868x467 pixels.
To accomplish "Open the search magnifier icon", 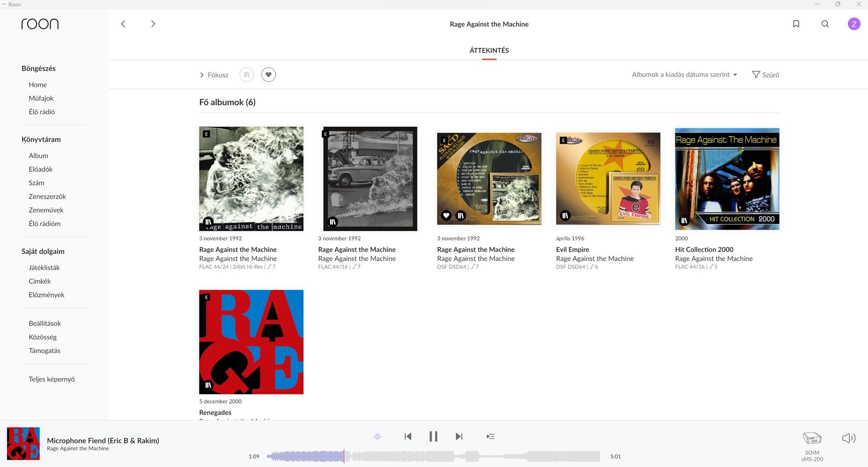I will pyautogui.click(x=825, y=24).
